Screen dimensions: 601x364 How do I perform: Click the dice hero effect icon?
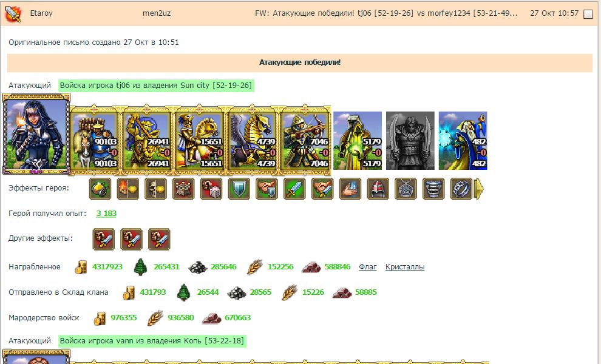click(x=211, y=189)
